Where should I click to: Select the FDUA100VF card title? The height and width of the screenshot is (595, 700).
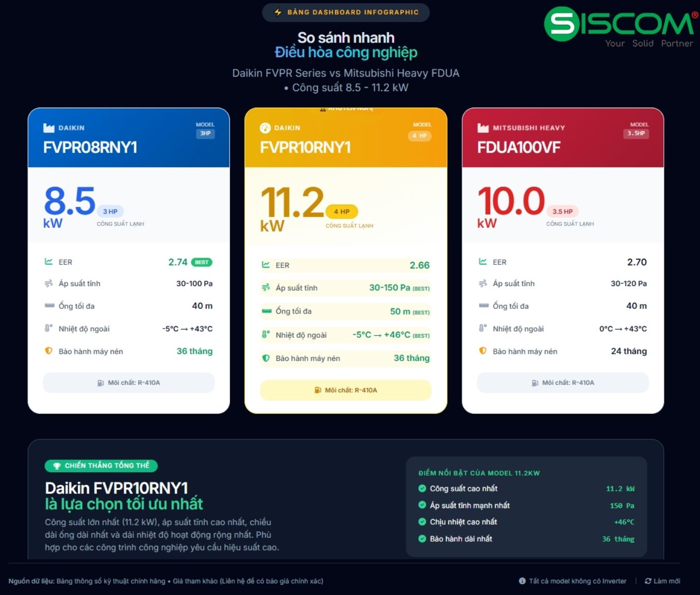[x=519, y=147]
